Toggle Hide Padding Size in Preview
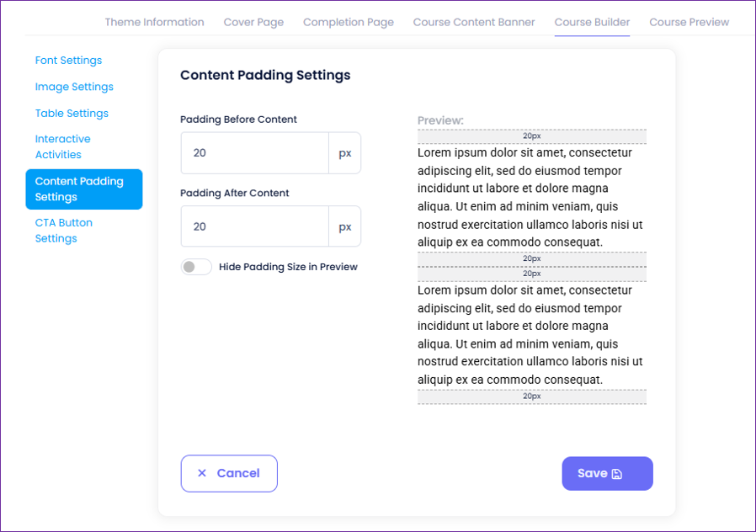The width and height of the screenshot is (756, 532). point(196,267)
